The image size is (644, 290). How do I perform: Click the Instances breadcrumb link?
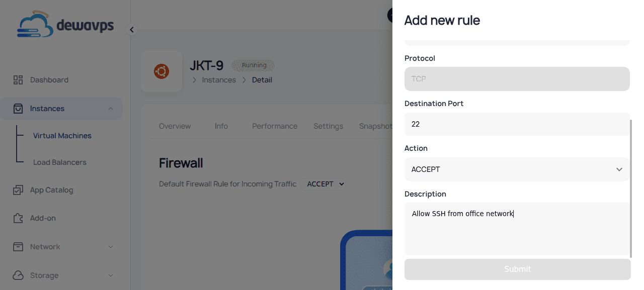218,79
